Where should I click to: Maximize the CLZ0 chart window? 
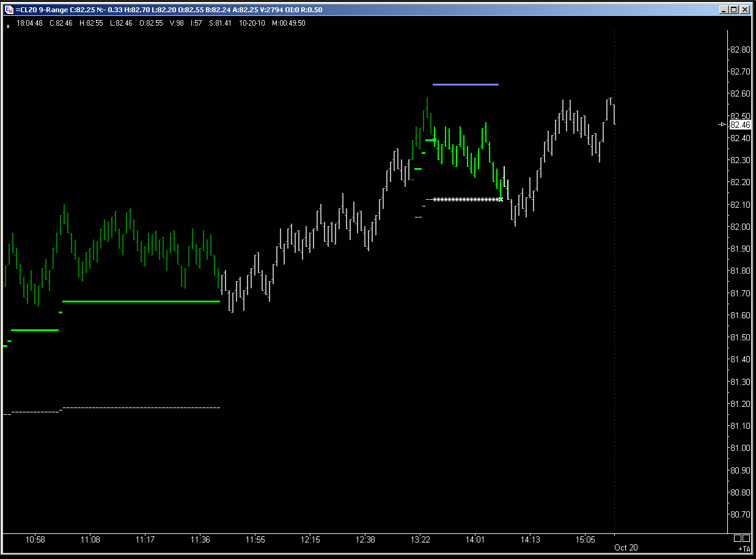(x=734, y=9)
